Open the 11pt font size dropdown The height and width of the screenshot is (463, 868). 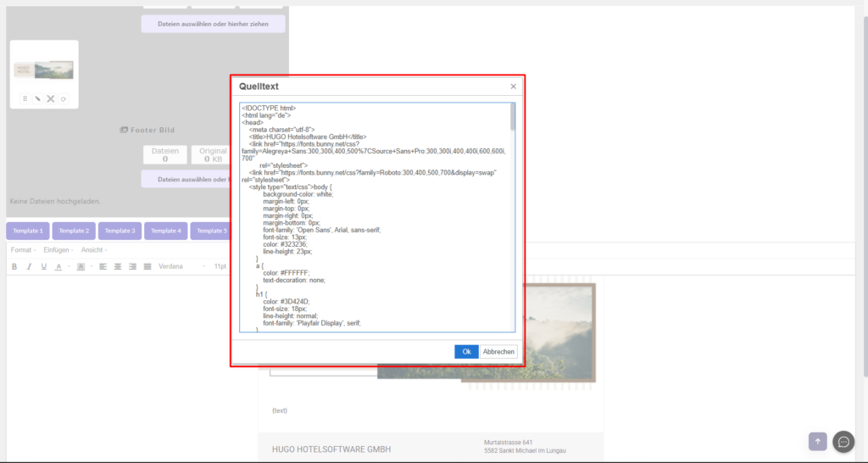[x=220, y=266]
